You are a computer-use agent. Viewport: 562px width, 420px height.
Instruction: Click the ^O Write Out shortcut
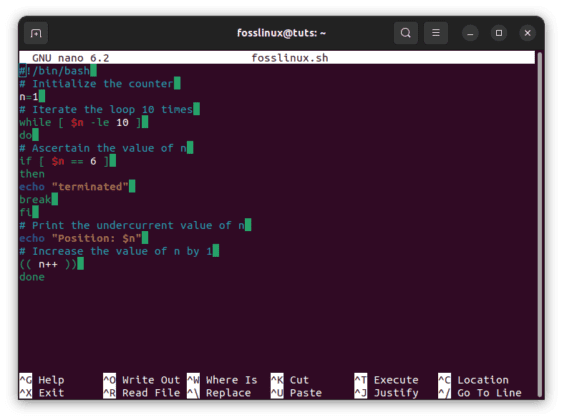(142, 380)
